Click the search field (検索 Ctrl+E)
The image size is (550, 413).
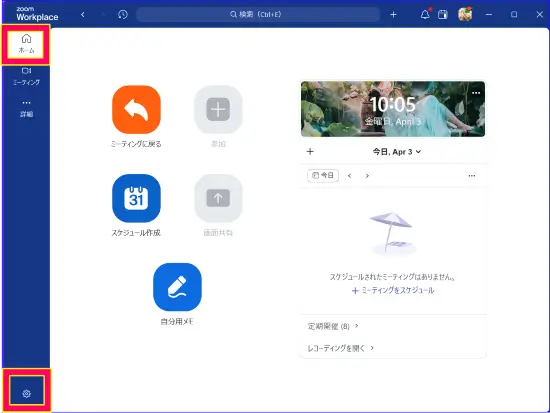point(258,14)
